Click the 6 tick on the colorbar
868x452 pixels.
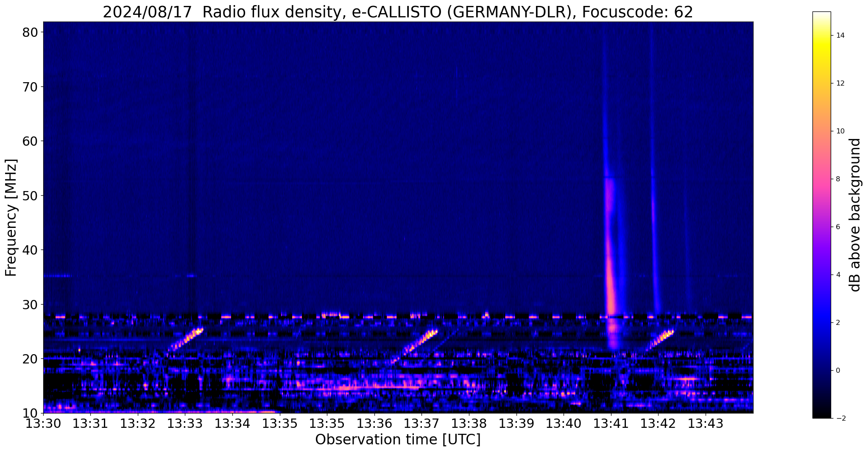point(838,227)
